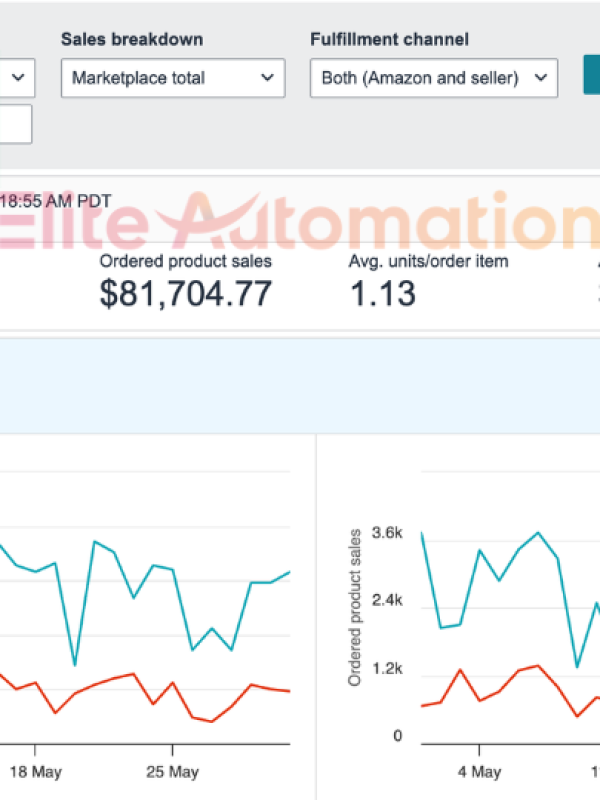Image resolution: width=600 pixels, height=800 pixels.
Task: Click the Ordered product sales metric label
Action: 186,261
